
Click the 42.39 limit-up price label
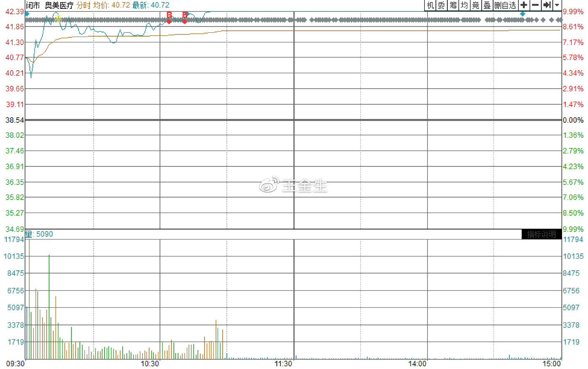pyautogui.click(x=15, y=12)
